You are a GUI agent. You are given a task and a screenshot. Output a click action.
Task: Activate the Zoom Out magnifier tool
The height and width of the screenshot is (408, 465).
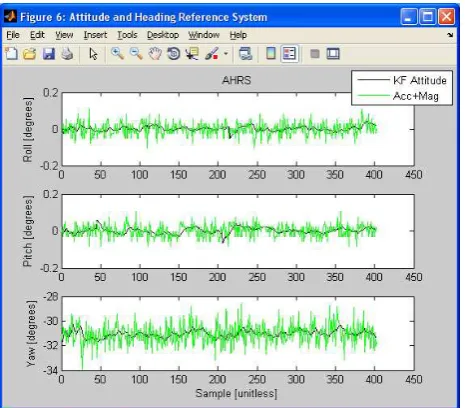pyautogui.click(x=136, y=53)
